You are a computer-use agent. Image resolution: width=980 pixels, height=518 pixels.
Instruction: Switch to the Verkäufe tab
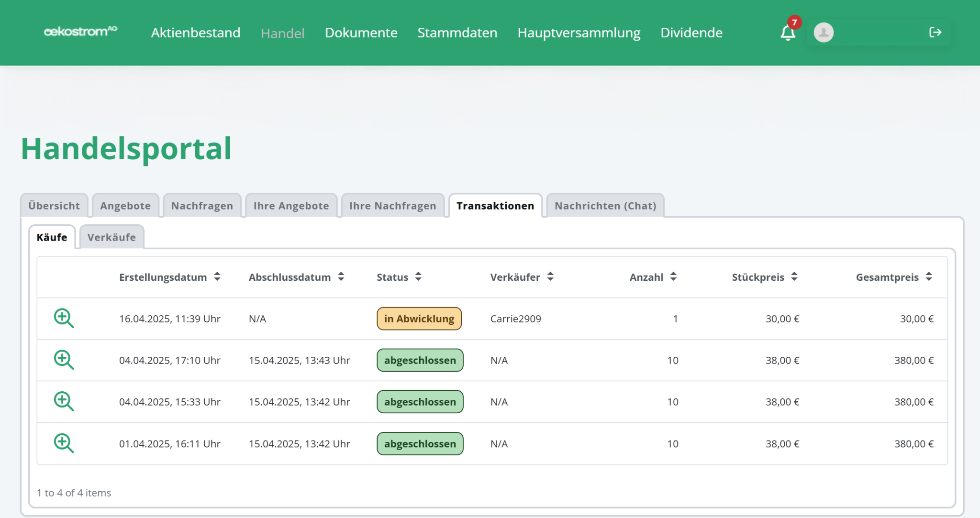tap(111, 237)
